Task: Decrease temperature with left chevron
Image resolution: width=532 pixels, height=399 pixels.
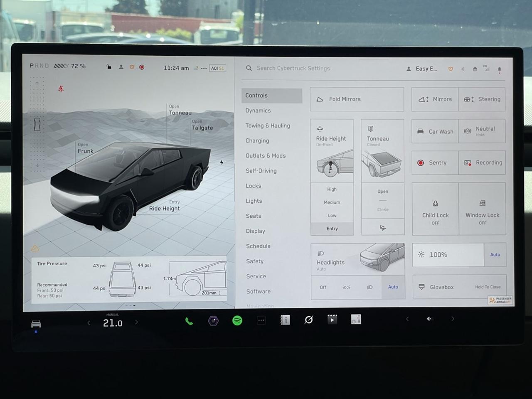Action: point(89,323)
